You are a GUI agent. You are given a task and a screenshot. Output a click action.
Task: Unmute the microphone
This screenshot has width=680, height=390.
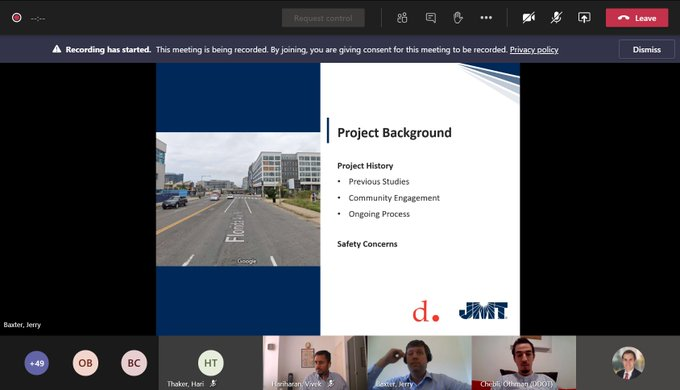556,18
